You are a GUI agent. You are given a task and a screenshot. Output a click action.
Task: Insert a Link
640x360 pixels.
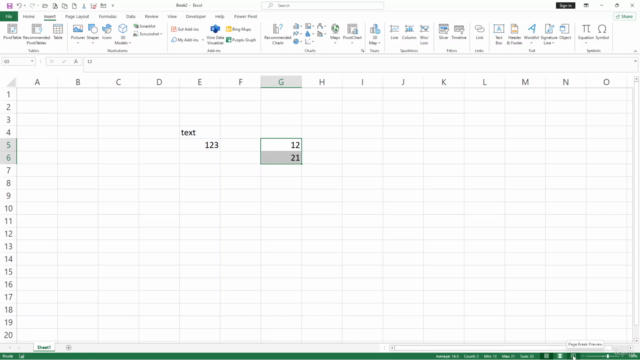coord(480,32)
